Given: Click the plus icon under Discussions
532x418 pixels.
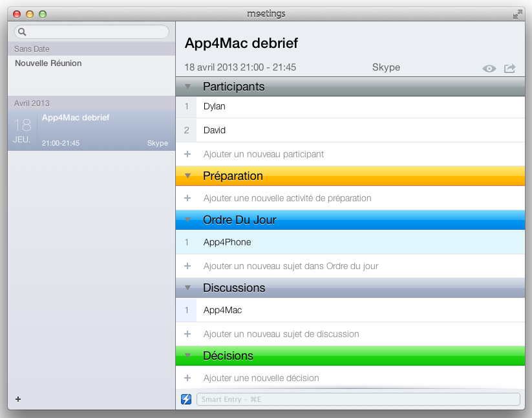Looking at the screenshot, I should (x=187, y=334).
